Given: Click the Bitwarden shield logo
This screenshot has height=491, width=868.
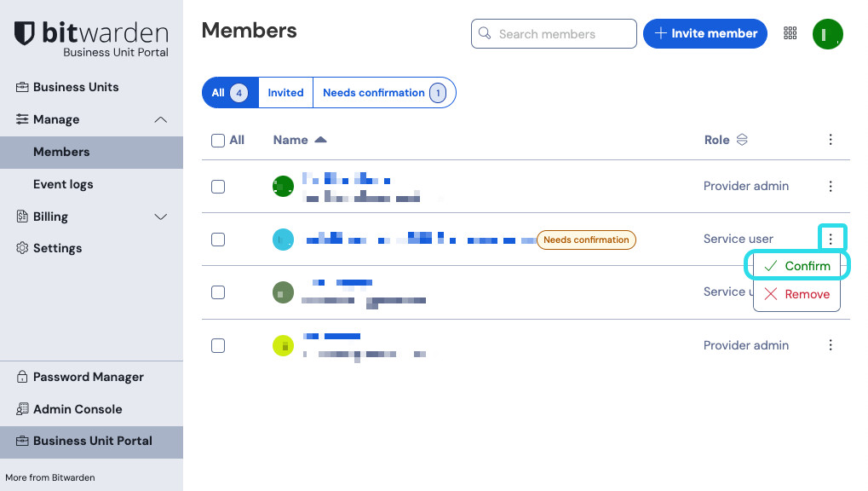Looking at the screenshot, I should coord(26,34).
